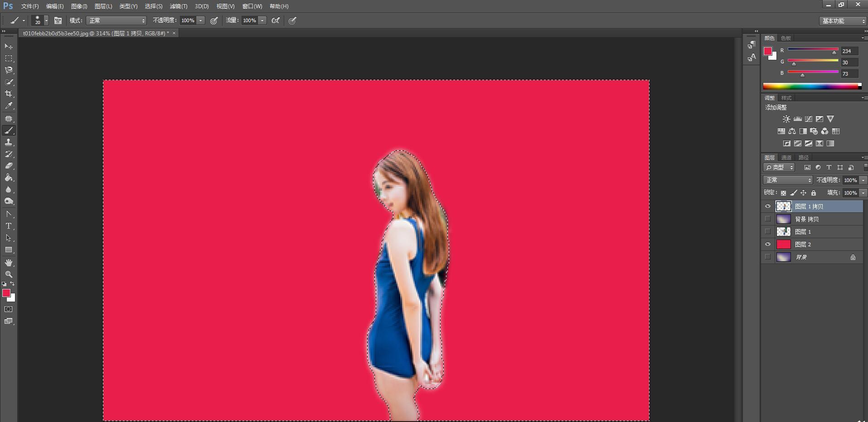Show the 图层 1 layer
This screenshot has width=868, height=422.
pos(768,232)
